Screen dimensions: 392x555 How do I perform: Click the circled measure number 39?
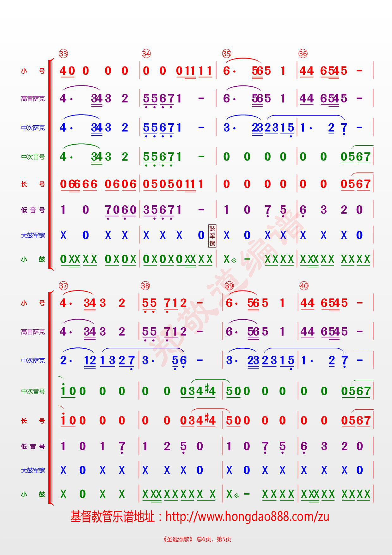[x=229, y=286]
